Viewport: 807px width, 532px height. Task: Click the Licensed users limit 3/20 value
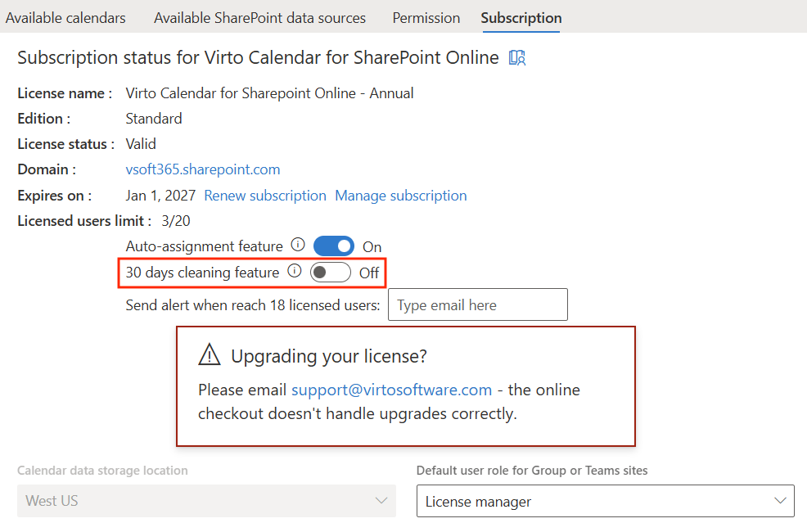(x=175, y=220)
